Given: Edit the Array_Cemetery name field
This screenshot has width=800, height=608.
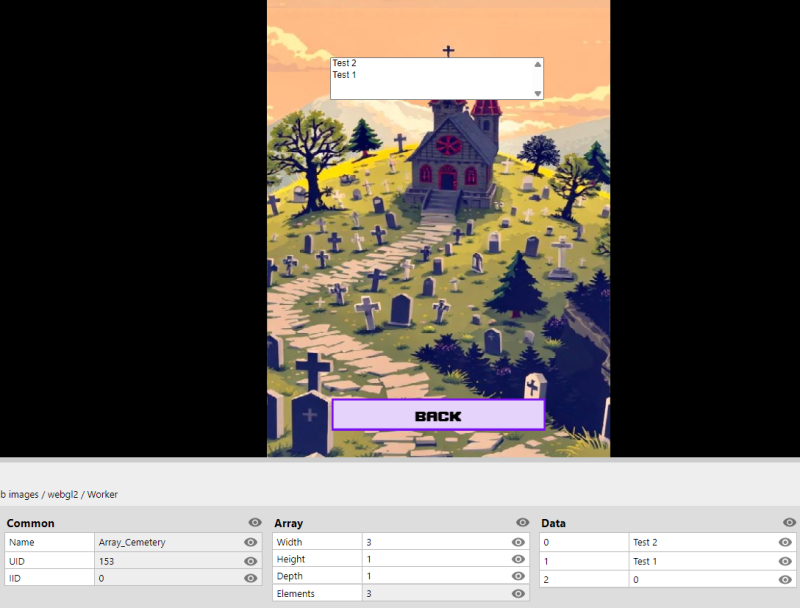Looking at the screenshot, I should (165, 542).
